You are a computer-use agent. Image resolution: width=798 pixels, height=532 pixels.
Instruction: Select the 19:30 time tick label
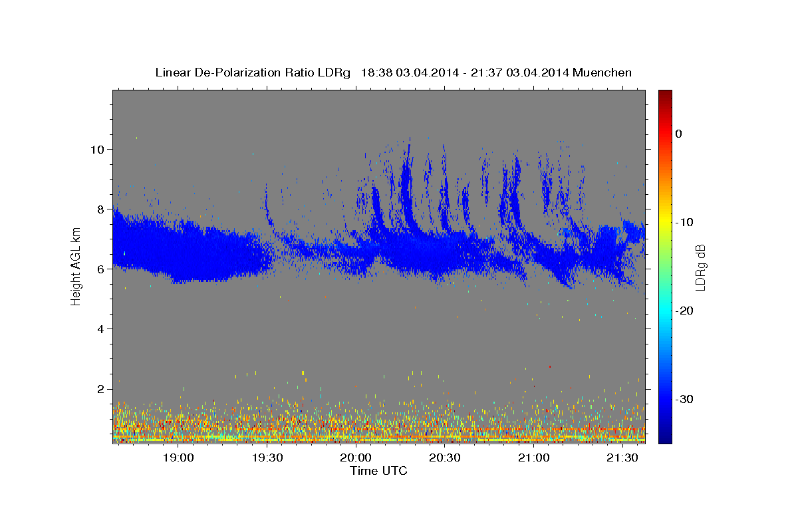267,458
